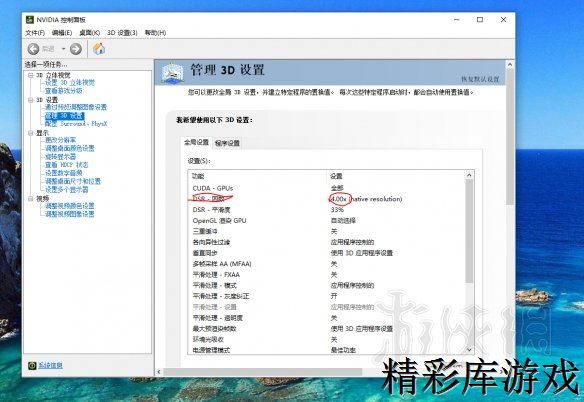Select the 最大预渲染帧数 row
584x402 pixels.
point(327,329)
